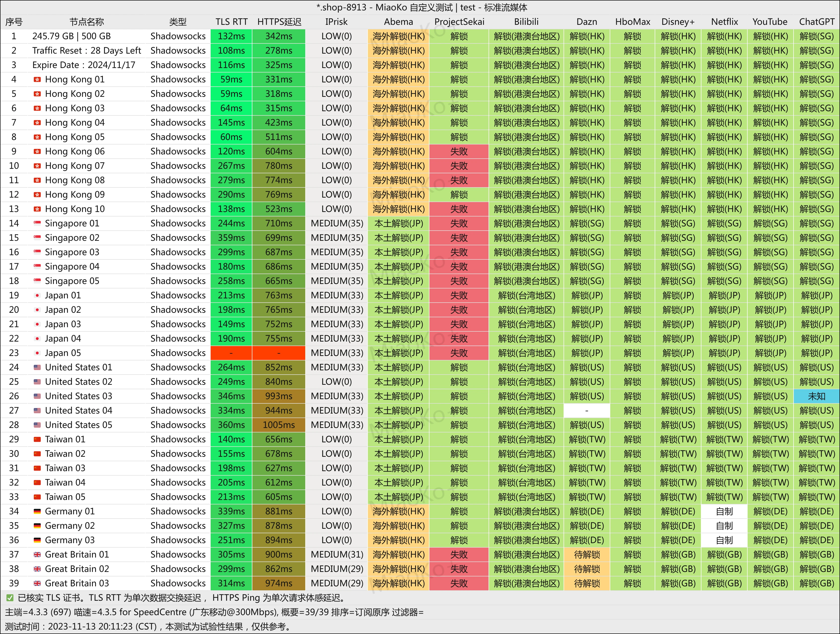The width and height of the screenshot is (840, 634).
Task: Click the MEDIUM(31) IPrisk cell
Action: click(x=337, y=555)
